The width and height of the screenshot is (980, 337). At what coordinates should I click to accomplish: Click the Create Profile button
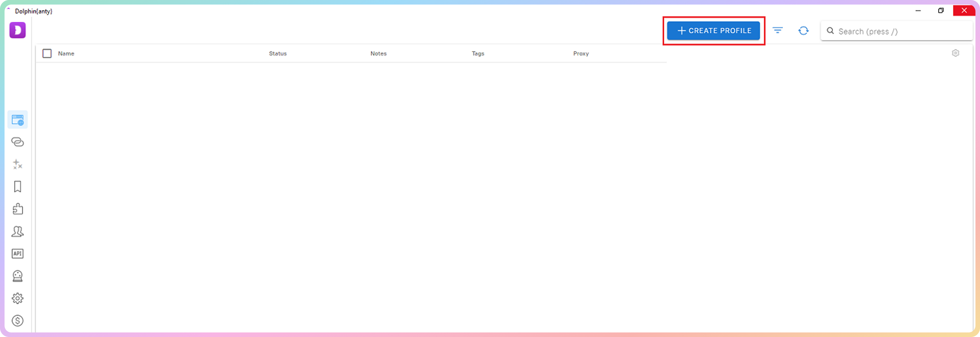[x=713, y=30]
